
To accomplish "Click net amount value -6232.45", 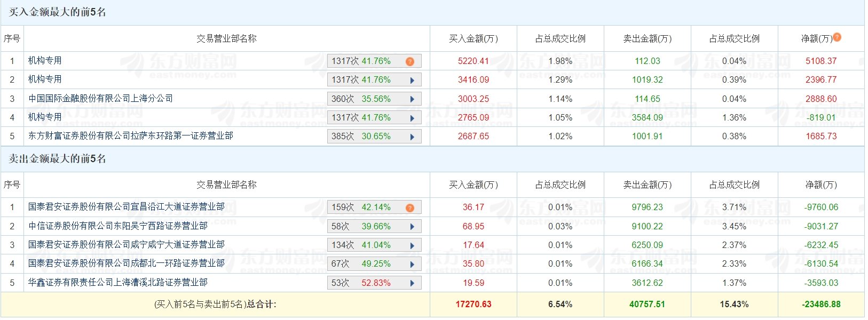I will [821, 245].
